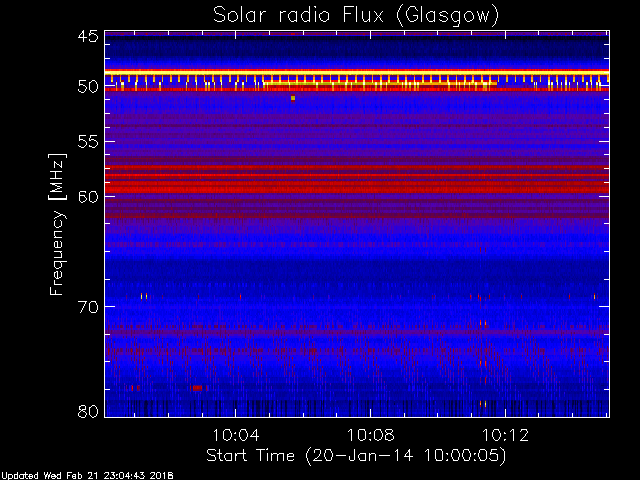The width and height of the screenshot is (640, 480).
Task: Click the 45 frequency tick label
Action: coord(88,37)
